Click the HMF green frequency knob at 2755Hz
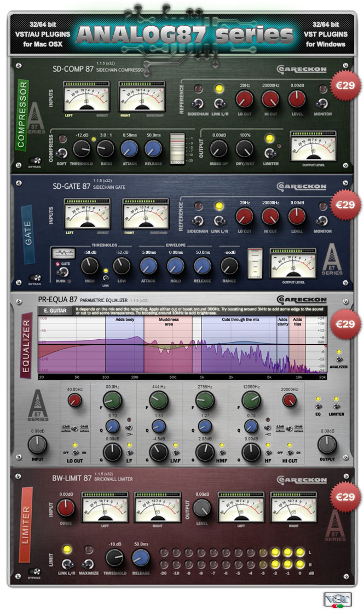Viewport: 364px width, 614px height. [205, 401]
